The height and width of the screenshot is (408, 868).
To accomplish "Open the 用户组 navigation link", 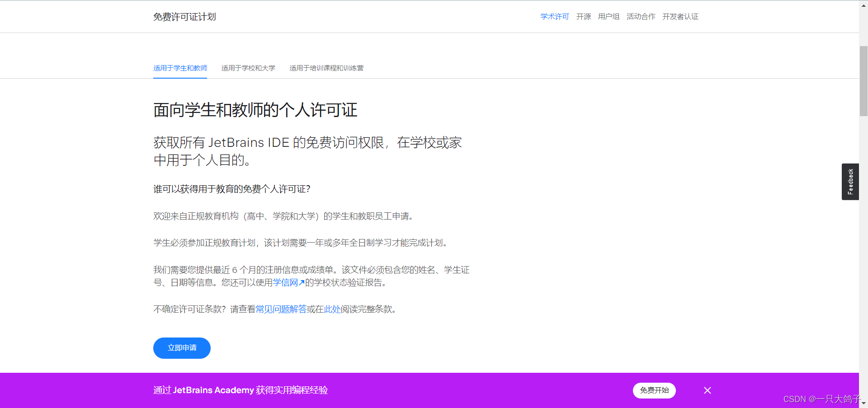I will click(x=608, y=16).
